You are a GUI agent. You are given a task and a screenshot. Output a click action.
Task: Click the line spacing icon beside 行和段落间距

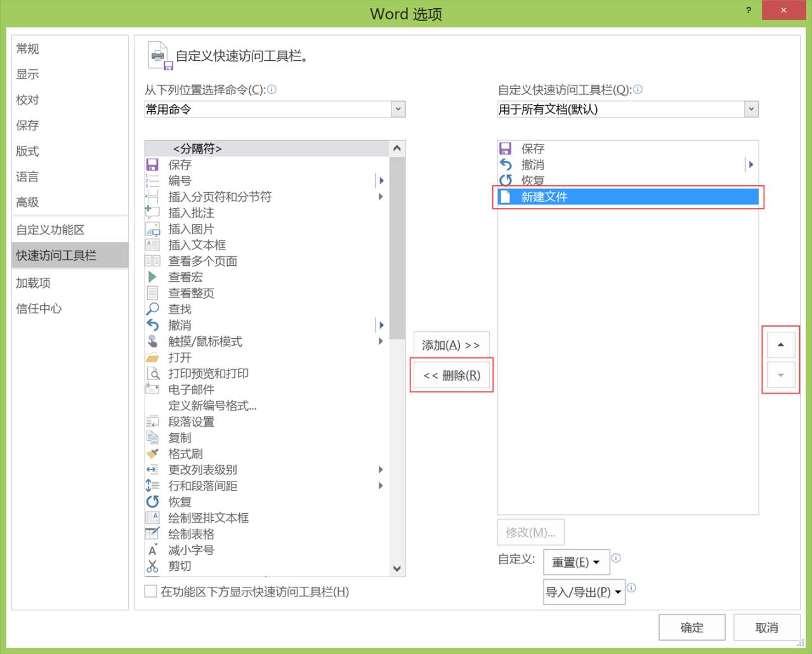pyautogui.click(x=152, y=485)
